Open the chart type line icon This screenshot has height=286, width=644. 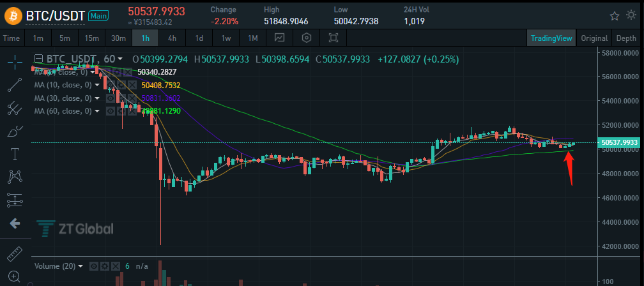coord(280,38)
